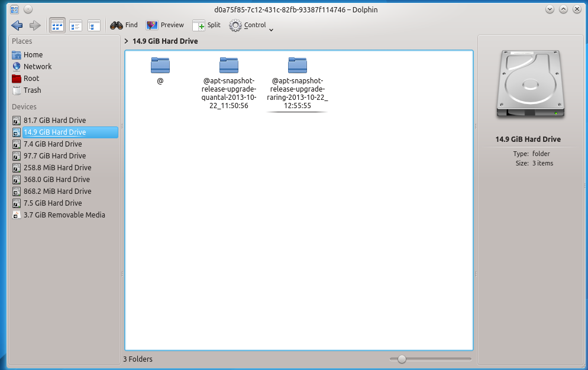
Task: Select the @ folder
Action: tap(160, 70)
